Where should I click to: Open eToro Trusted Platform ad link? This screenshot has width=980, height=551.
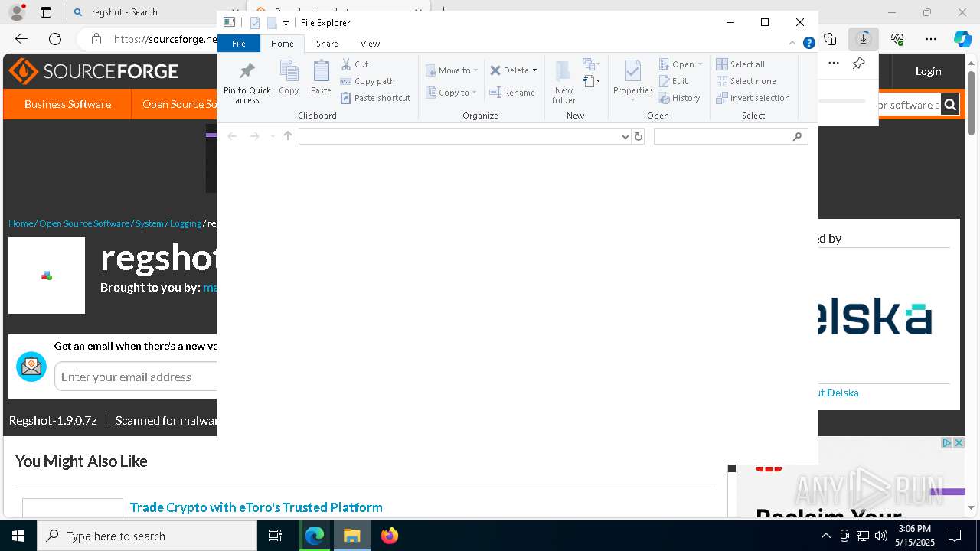coord(256,507)
